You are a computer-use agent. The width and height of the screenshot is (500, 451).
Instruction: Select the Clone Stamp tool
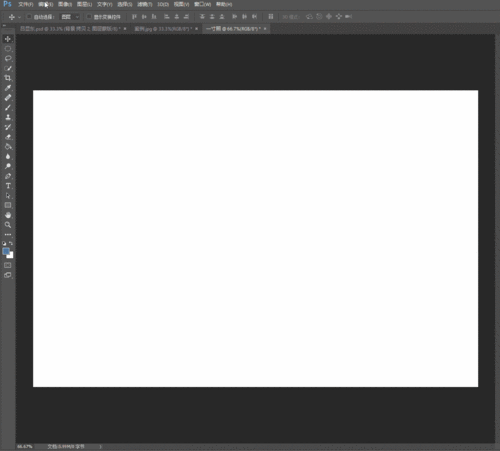[8, 117]
